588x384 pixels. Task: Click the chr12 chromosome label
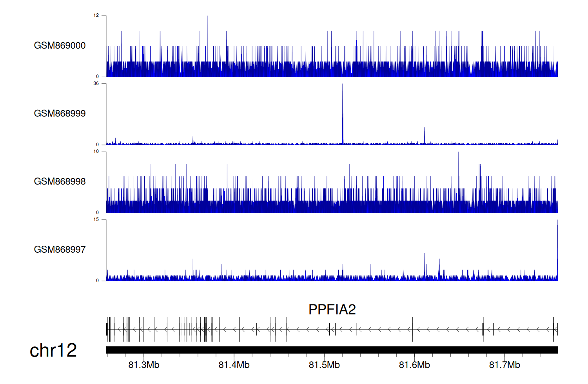[53, 350]
